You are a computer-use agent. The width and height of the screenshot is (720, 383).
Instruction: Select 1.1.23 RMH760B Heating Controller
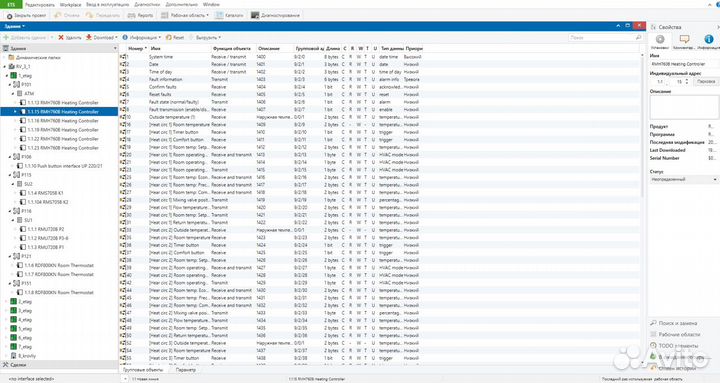63,148
